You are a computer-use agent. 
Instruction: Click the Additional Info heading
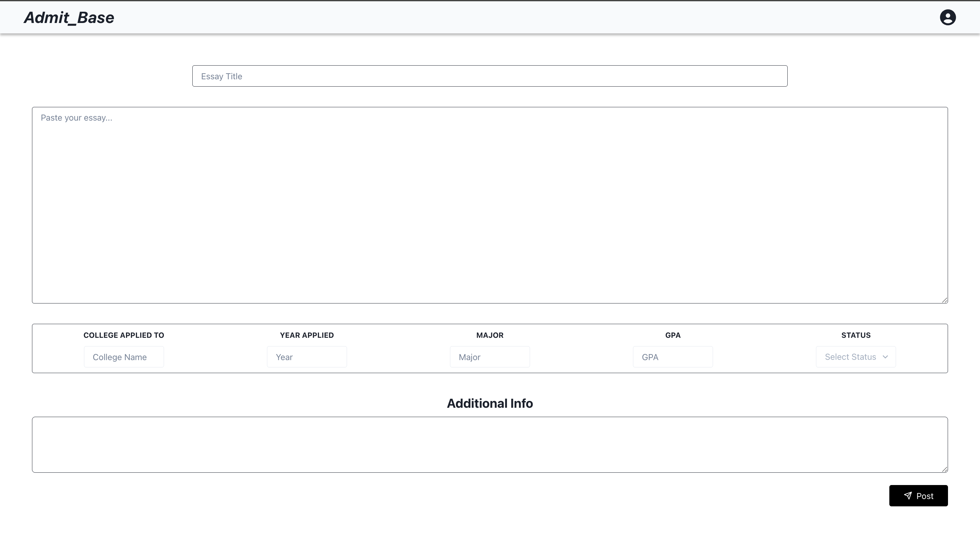pos(490,403)
